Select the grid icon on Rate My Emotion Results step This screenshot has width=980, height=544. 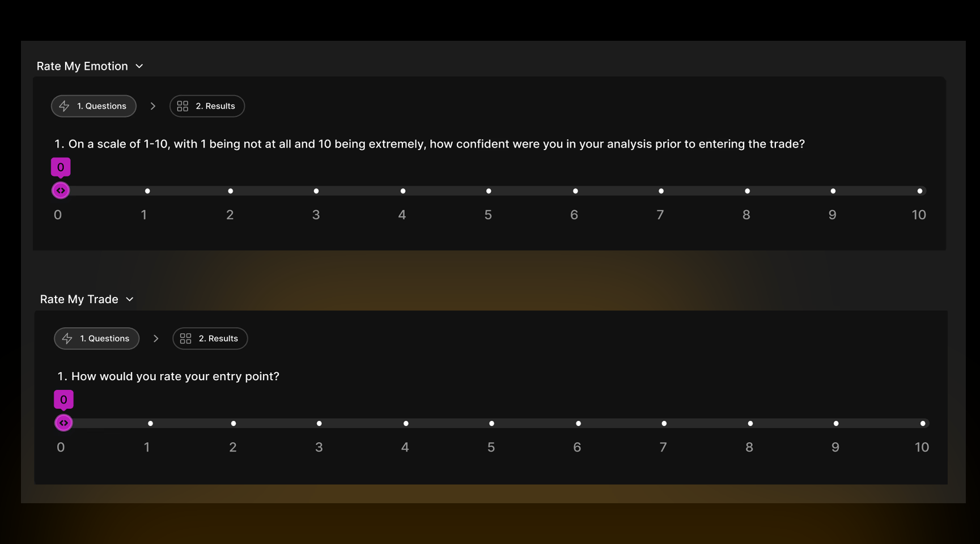pos(183,105)
